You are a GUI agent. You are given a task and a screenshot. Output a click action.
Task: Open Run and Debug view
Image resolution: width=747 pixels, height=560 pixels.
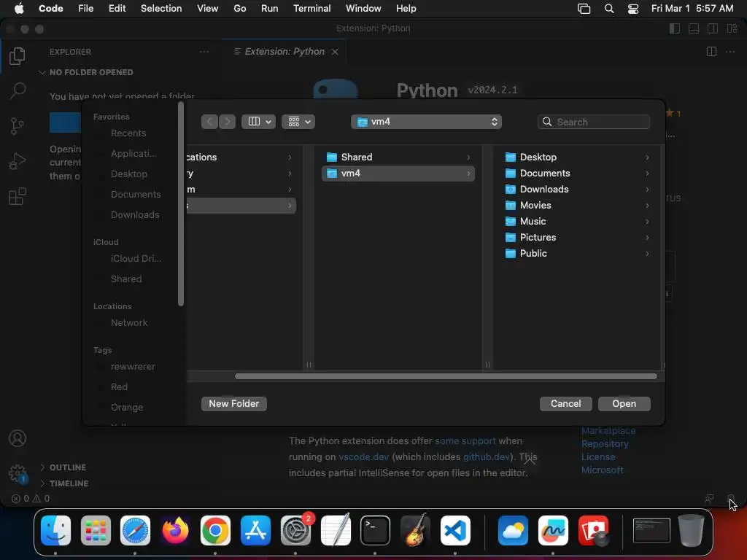[18, 161]
